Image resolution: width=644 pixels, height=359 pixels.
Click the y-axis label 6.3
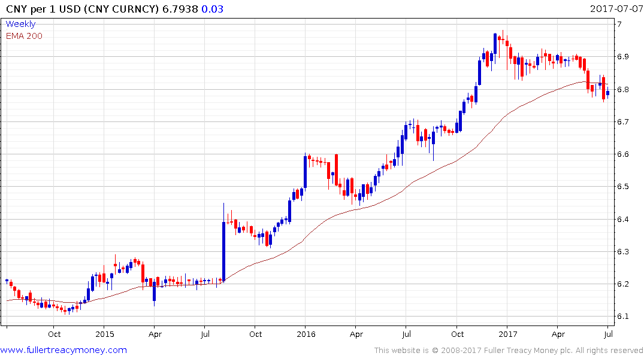point(623,251)
